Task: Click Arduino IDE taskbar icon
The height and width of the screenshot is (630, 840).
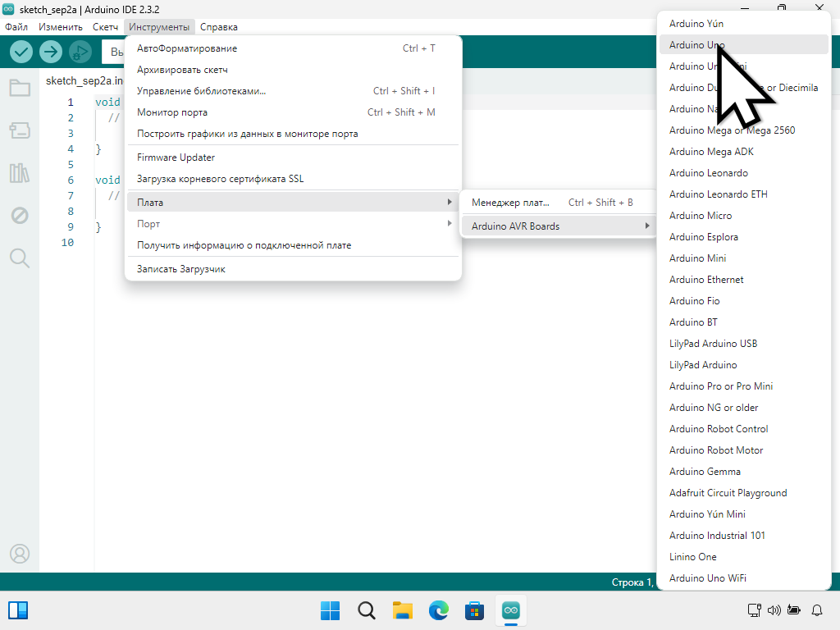Action: 511,610
